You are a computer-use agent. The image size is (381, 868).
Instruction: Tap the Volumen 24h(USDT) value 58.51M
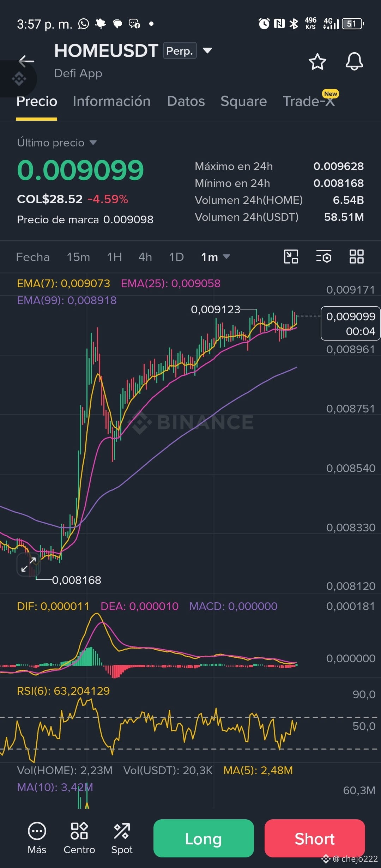pos(344,217)
